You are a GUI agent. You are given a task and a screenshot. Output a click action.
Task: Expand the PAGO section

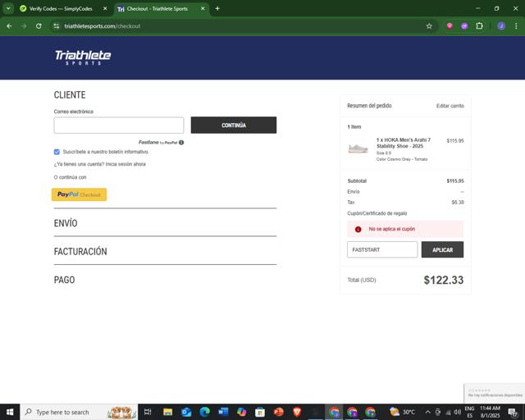[x=64, y=280]
